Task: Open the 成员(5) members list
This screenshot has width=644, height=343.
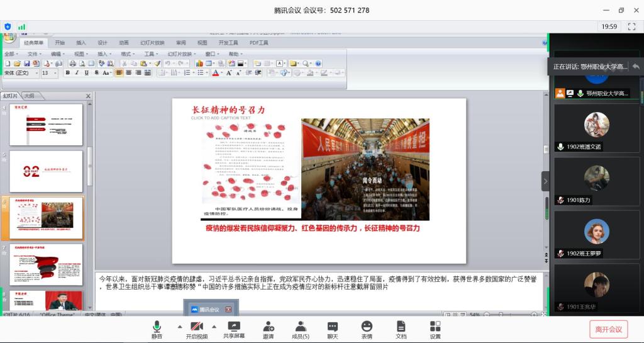Action: click(301, 329)
